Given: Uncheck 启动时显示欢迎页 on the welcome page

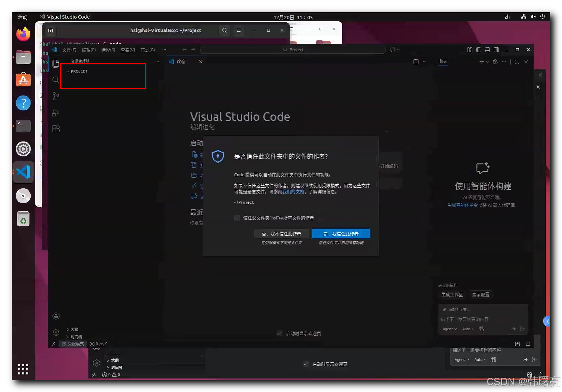Looking at the screenshot, I should (x=279, y=333).
